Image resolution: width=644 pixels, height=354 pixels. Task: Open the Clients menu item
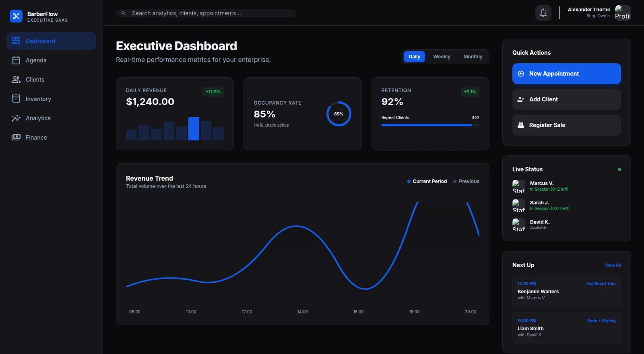pos(51,80)
